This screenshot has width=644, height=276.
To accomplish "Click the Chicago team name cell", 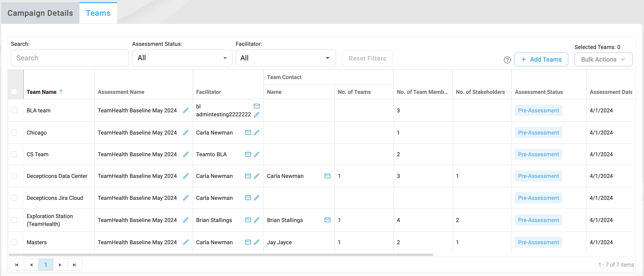I will tap(36, 133).
